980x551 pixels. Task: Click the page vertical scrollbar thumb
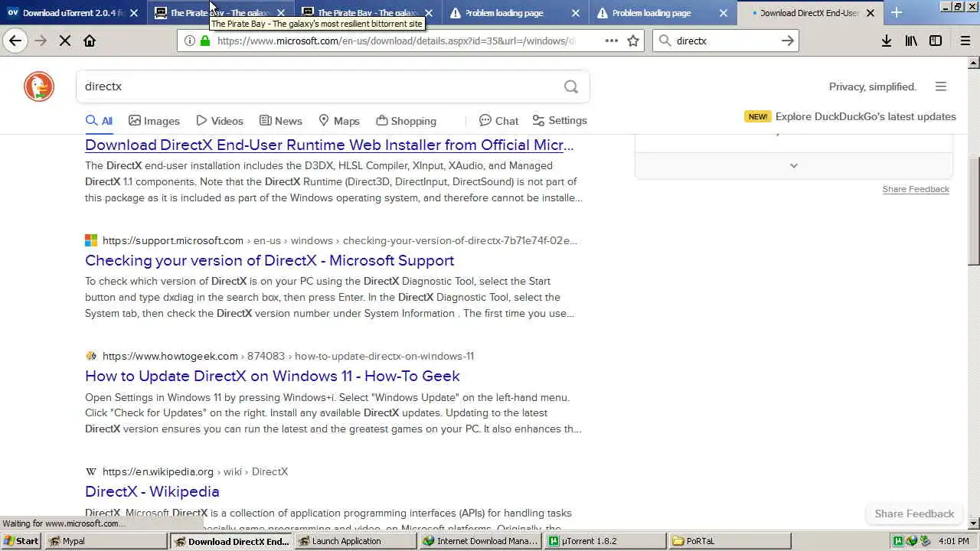pyautogui.click(x=974, y=211)
